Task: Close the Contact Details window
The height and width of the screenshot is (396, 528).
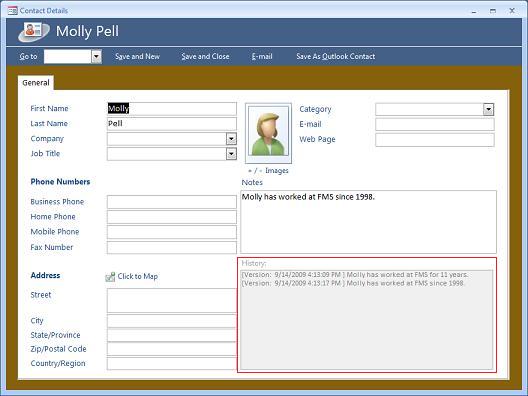Action: (512, 11)
